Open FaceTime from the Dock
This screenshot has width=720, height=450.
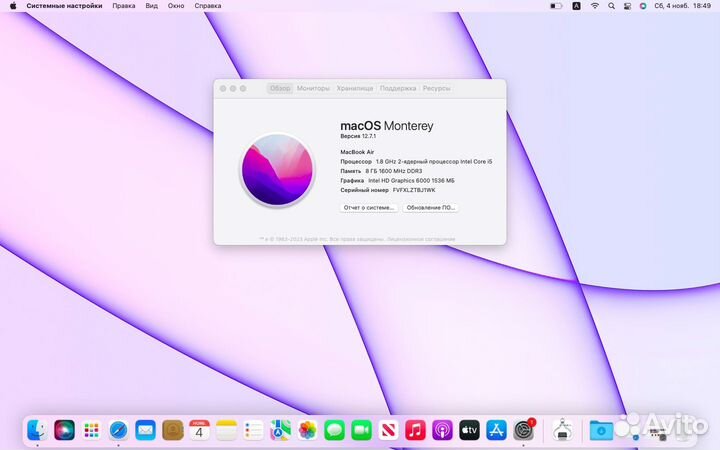361,430
